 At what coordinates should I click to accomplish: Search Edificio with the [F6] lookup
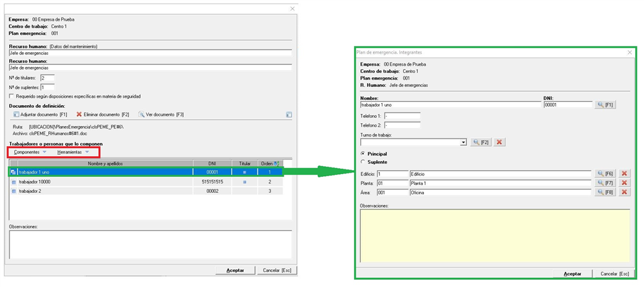(605, 173)
